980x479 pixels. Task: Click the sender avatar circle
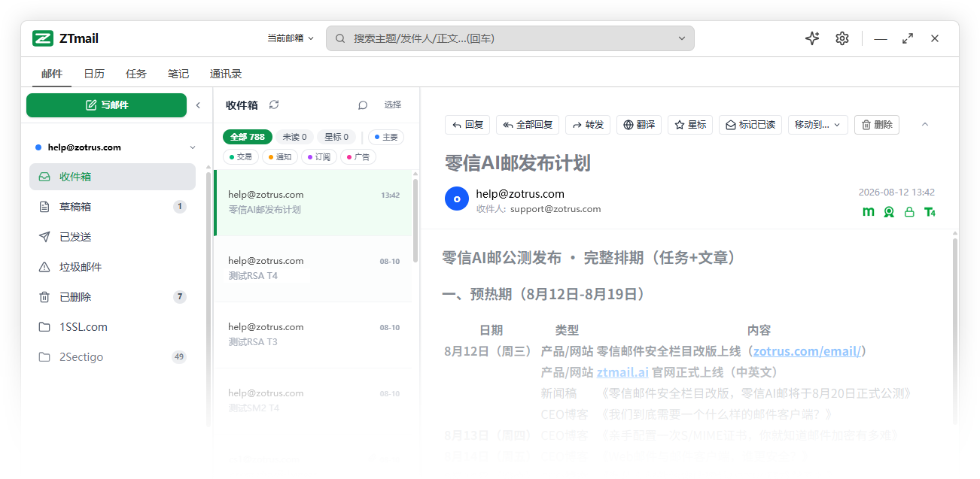coord(457,199)
